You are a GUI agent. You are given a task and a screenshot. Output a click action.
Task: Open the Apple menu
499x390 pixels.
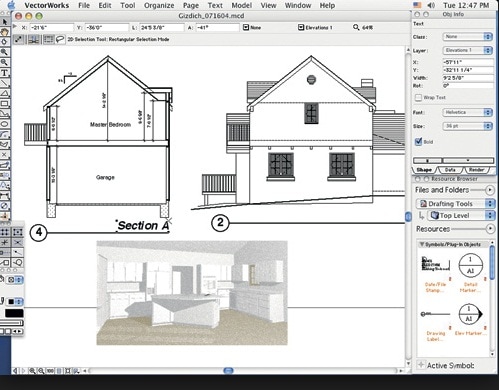click(x=11, y=5)
